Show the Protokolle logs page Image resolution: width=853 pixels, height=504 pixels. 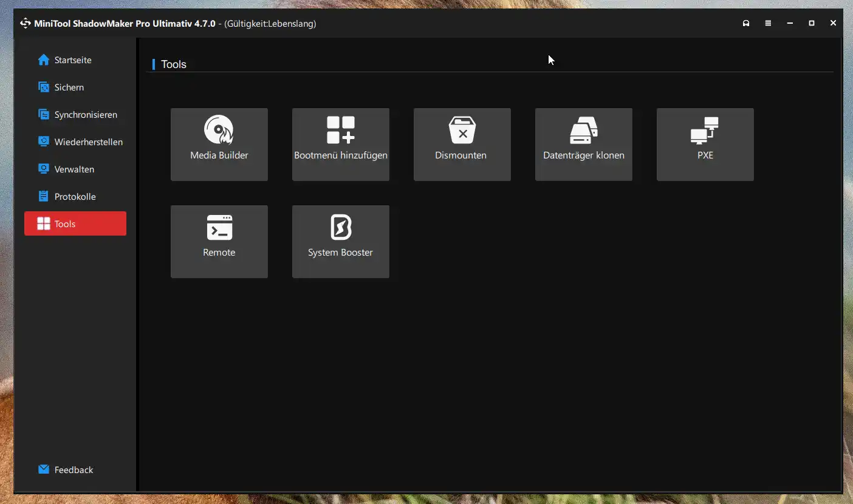click(75, 197)
